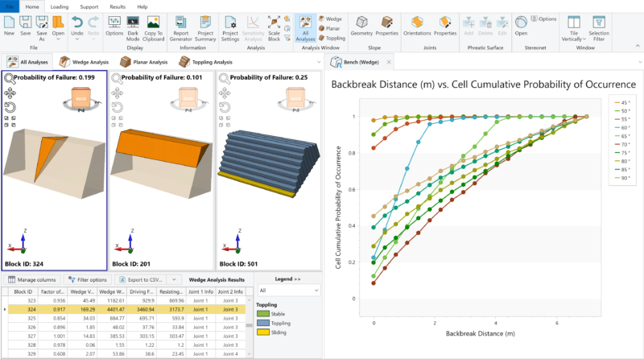Screen dimensions: 644x359
Task: Expand the Open file dropdown
Action: [x=58, y=39]
